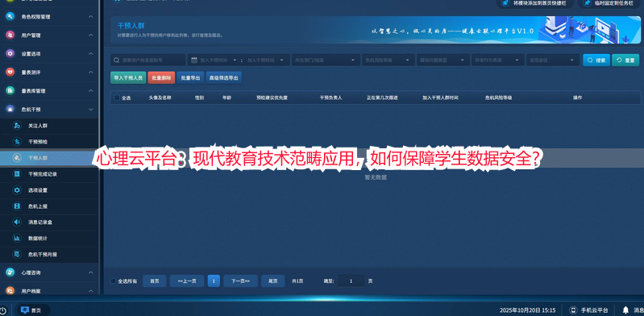Select 危机上报 menu item
Screen dimensions: 644x316
[49, 206]
